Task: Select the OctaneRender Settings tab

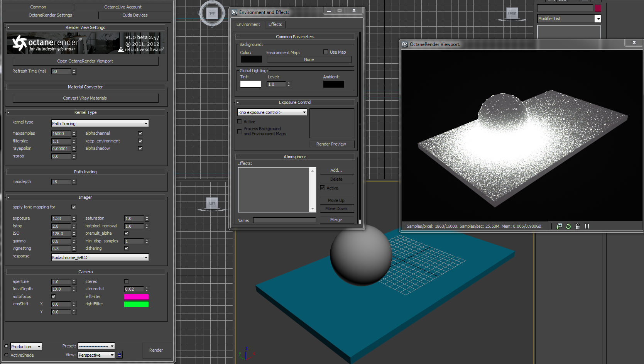Action: [50, 15]
